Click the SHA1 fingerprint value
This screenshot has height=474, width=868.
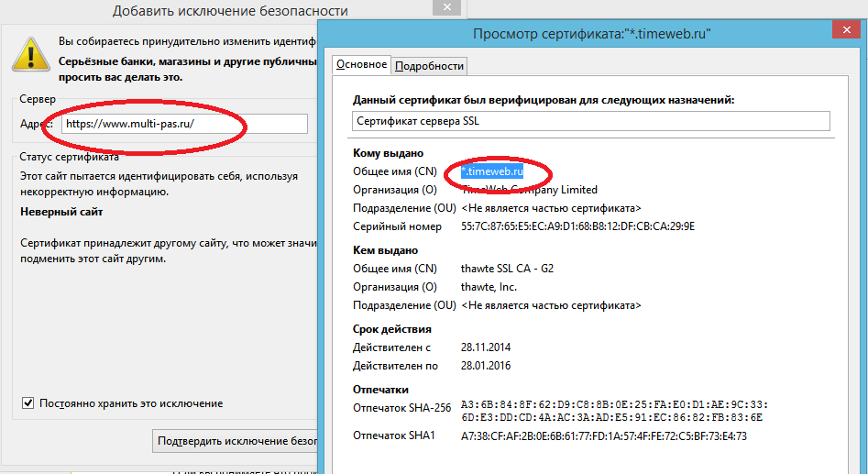[603, 436]
